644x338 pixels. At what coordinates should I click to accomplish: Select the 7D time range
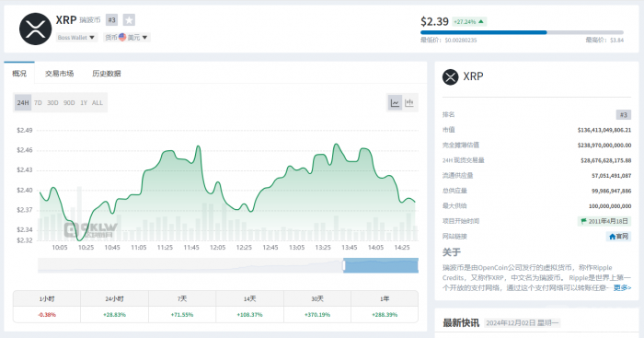point(38,103)
